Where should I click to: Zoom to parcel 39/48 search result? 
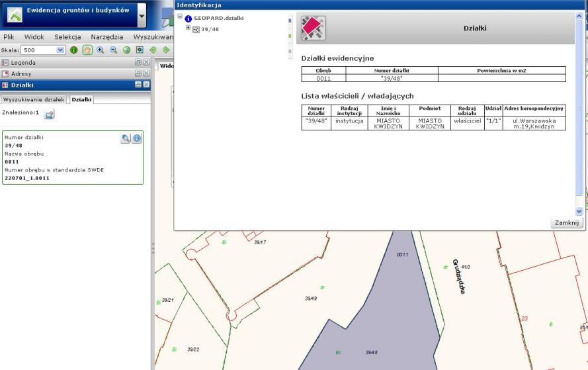(126, 138)
